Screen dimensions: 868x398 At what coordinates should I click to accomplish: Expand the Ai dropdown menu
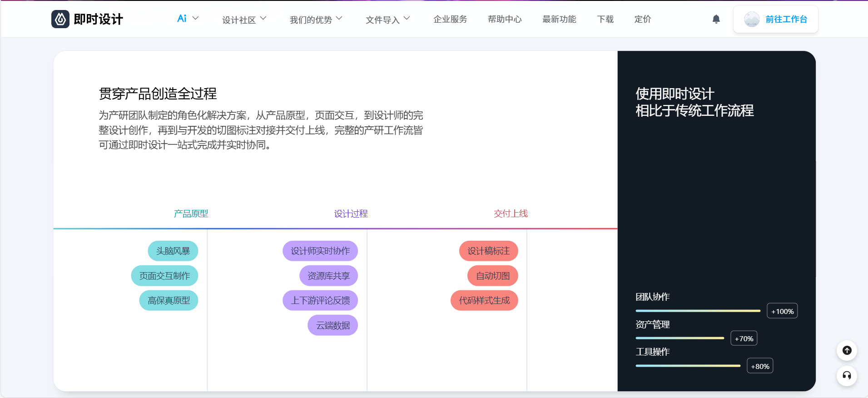188,19
